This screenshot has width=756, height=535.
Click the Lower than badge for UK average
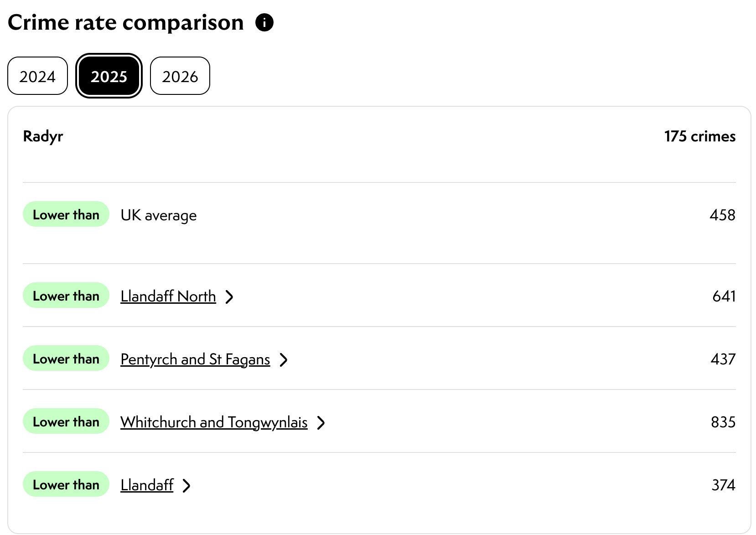pyautogui.click(x=66, y=214)
